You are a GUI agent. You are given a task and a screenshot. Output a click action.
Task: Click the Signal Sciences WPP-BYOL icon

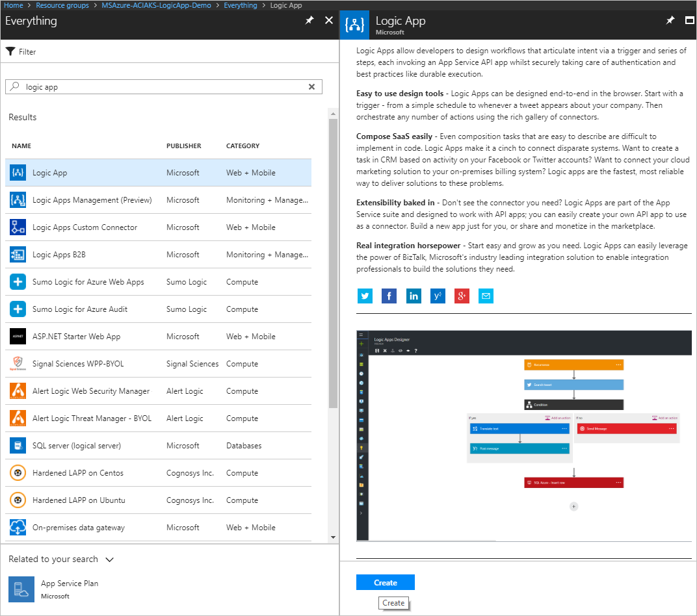click(18, 364)
